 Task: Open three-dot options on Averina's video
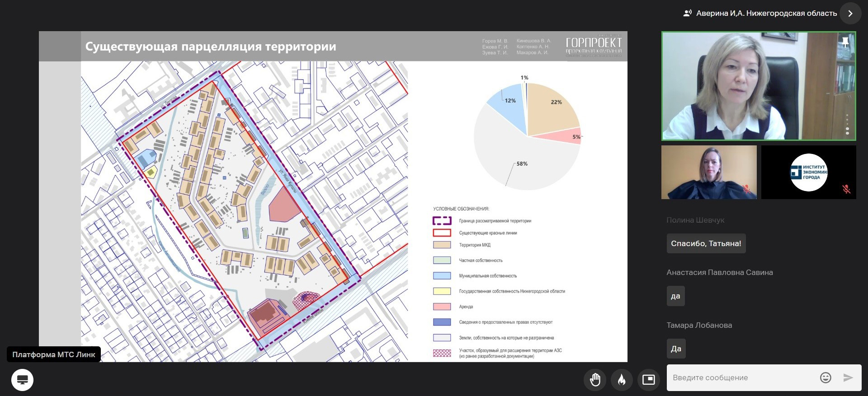847,125
